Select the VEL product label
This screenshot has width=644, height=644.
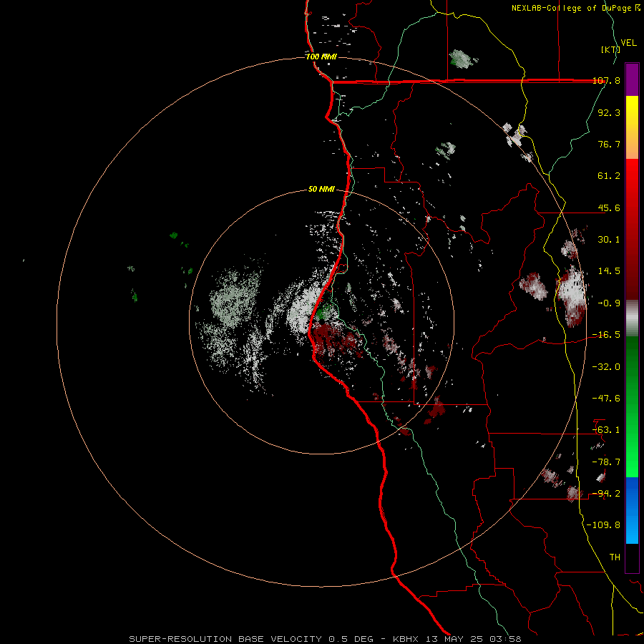pyautogui.click(x=628, y=43)
